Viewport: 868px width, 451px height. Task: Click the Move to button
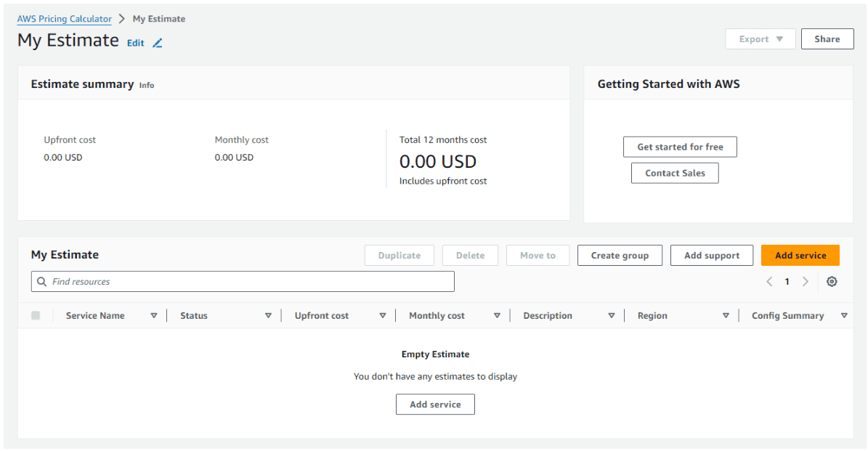point(538,256)
